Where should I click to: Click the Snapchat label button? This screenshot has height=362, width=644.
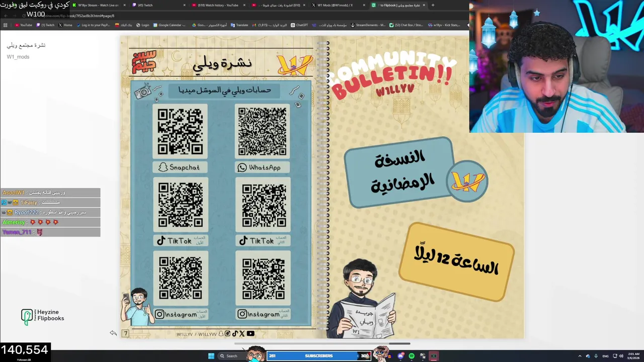point(180,167)
